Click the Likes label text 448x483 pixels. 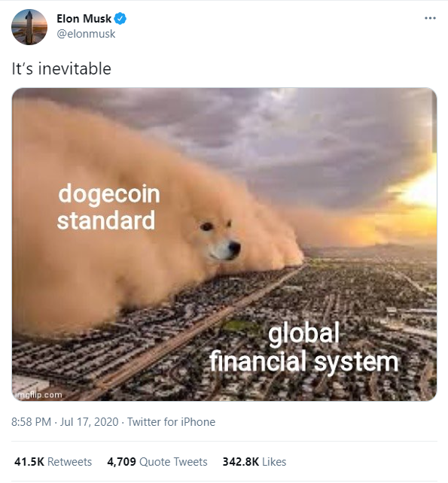coord(274,462)
